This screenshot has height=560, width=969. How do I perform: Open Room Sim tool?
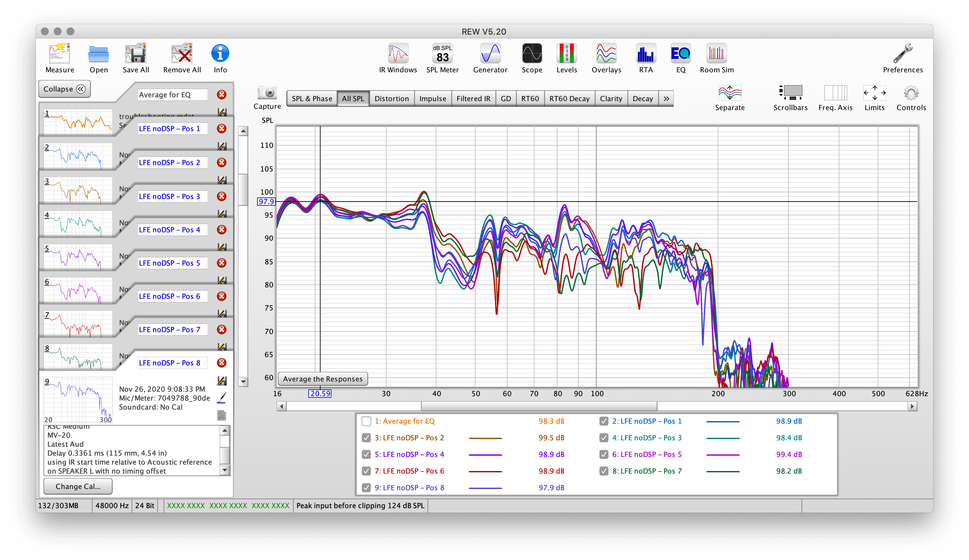(x=716, y=53)
